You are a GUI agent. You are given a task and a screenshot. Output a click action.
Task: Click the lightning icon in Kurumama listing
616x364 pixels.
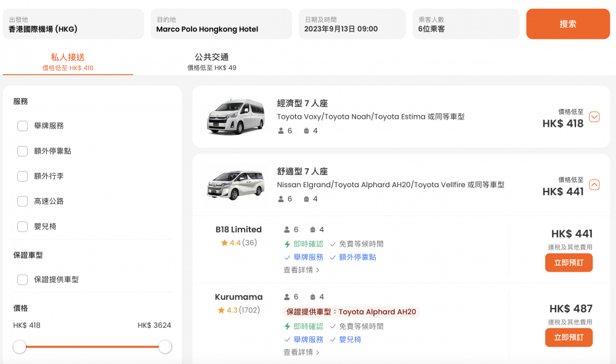(287, 326)
